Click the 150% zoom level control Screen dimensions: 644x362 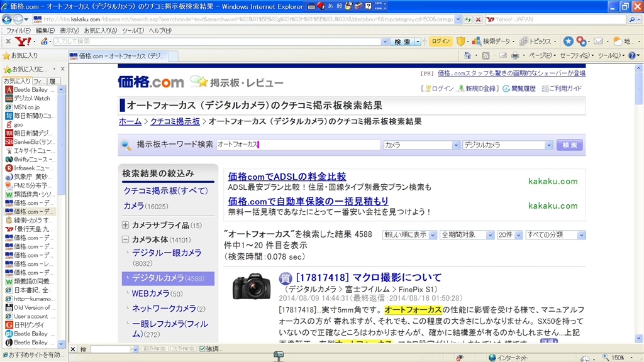[618, 358]
